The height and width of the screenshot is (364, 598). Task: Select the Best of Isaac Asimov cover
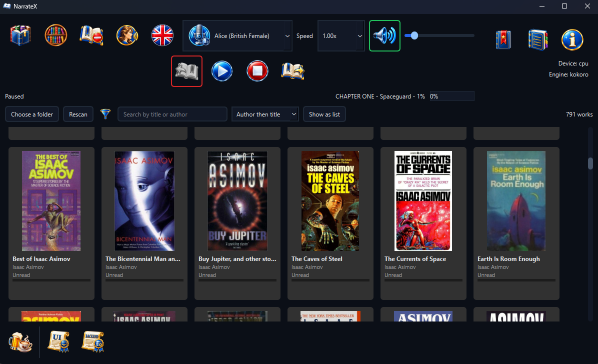tap(51, 200)
